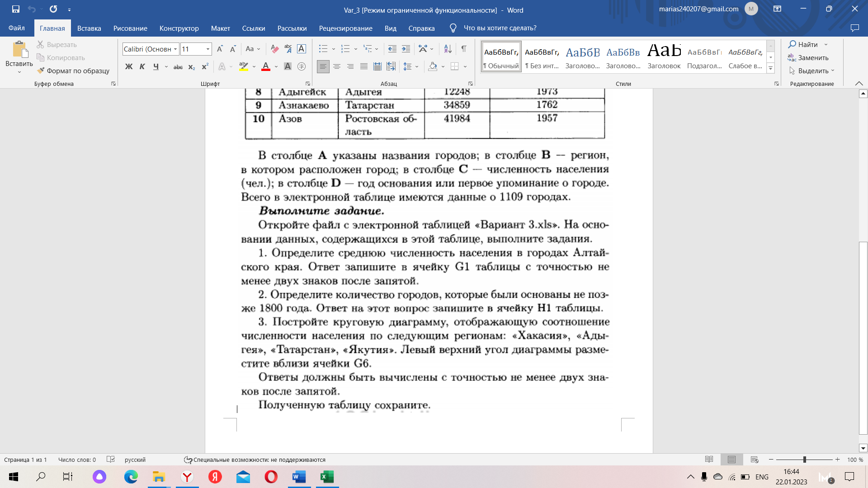Open Font dialog launcher in Шрифт group
Image resolution: width=868 pixels, height=488 pixels.
[x=308, y=84]
